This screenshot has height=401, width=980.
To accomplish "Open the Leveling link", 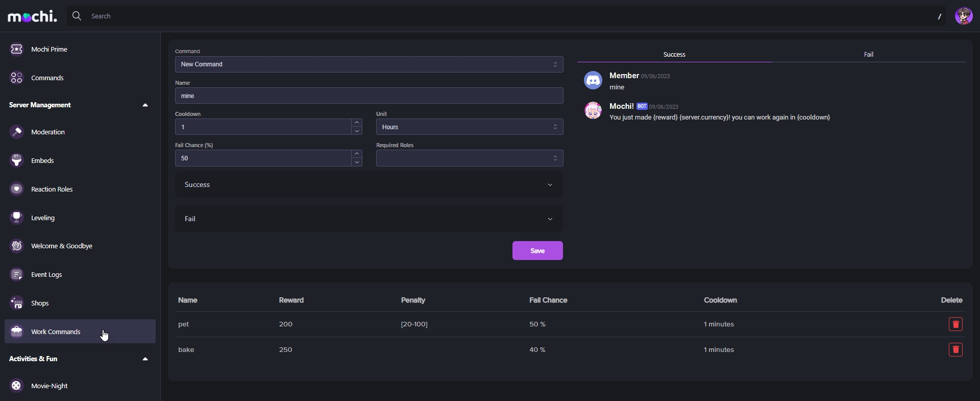I will pos(43,218).
